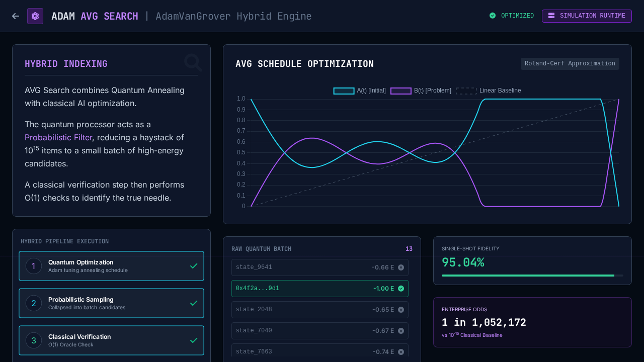Click the Enterprise Odds card
Screen dimensions: 644x362
[532, 322]
